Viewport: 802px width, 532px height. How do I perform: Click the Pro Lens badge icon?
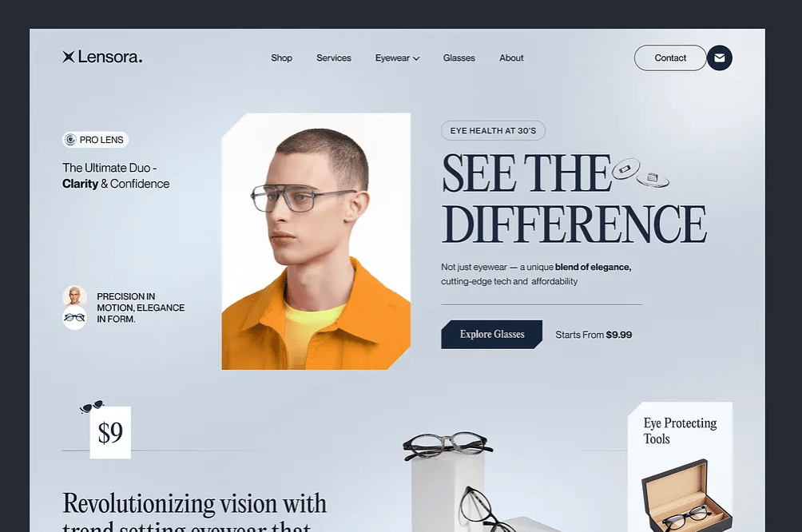pyautogui.click(x=70, y=140)
